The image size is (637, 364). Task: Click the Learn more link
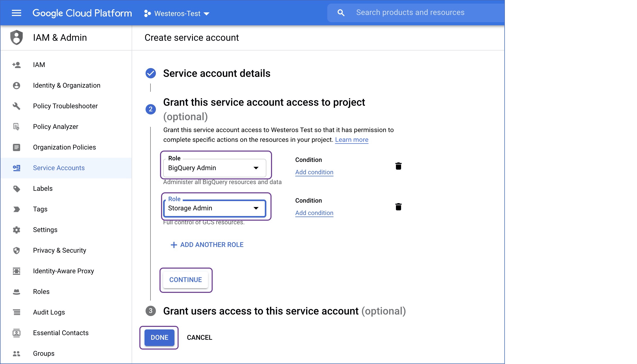click(352, 139)
